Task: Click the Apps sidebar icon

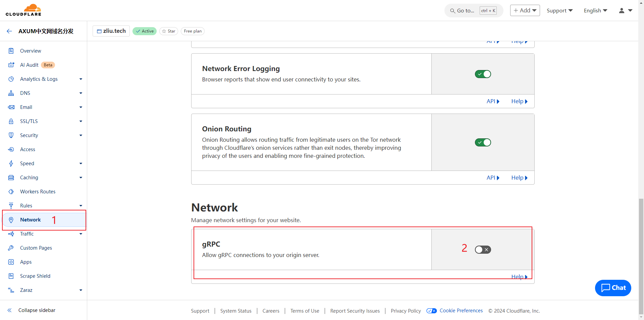Action: (x=11, y=262)
